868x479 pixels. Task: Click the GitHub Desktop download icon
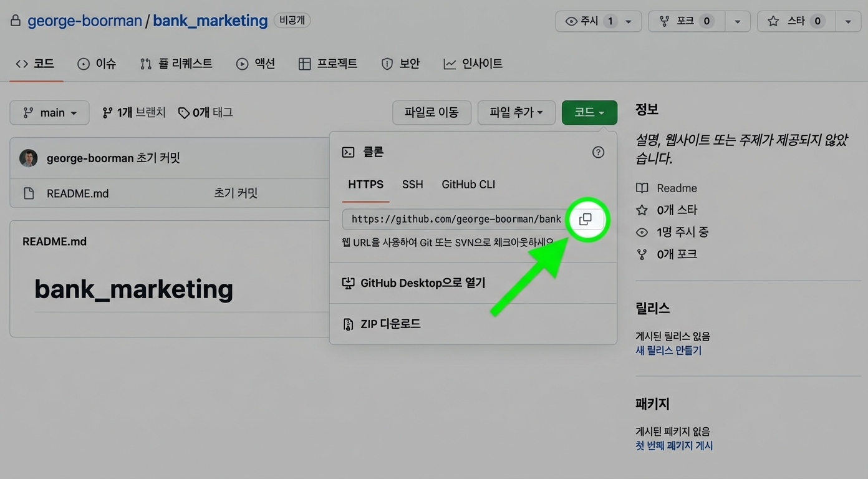click(x=348, y=283)
